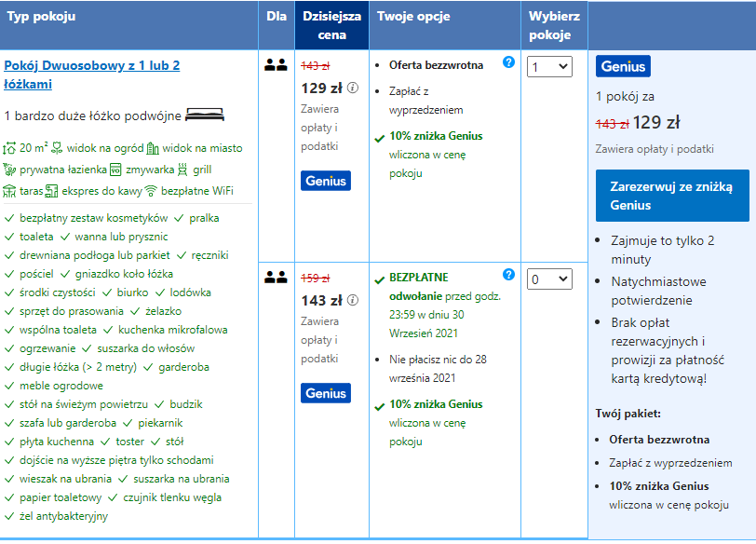Click the info icon next to 129 zł
Viewport: 756px width, 544px height.
[x=353, y=88]
